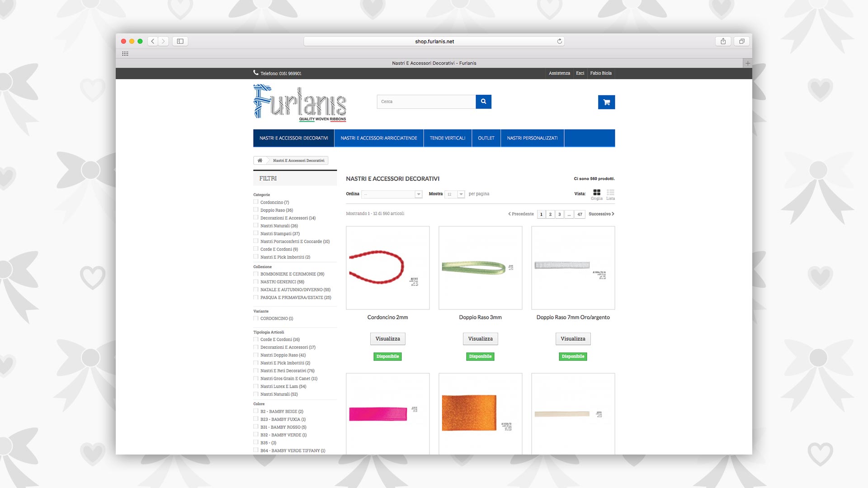
Task: Click the Furlanis logo
Action: pyautogui.click(x=300, y=103)
